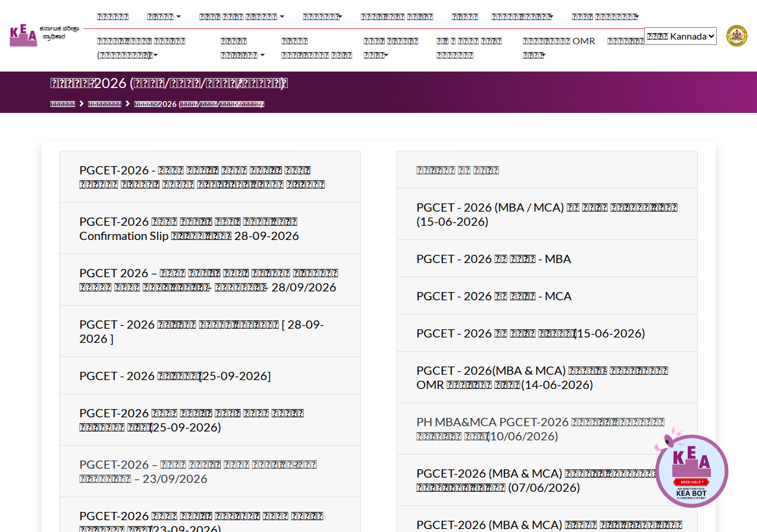Open the PH MBA&MCA PGCET-2026 (10/06/2026) link
This screenshot has height=532, width=757.
[x=547, y=429]
